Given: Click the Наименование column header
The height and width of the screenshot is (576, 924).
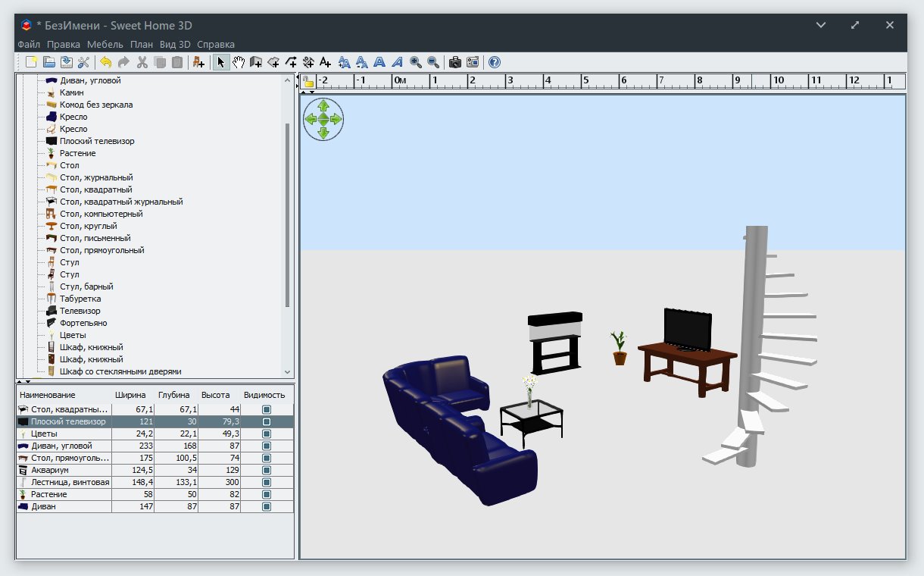Looking at the screenshot, I should click(x=48, y=395).
